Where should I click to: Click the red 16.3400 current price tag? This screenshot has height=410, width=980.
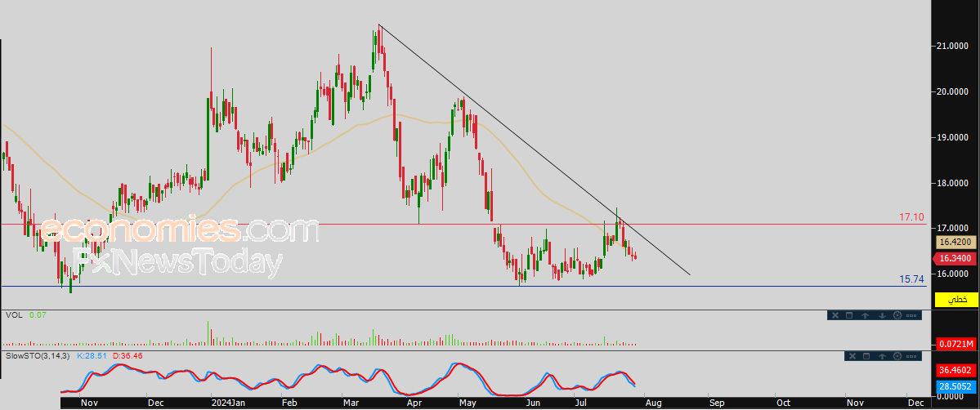[956, 258]
